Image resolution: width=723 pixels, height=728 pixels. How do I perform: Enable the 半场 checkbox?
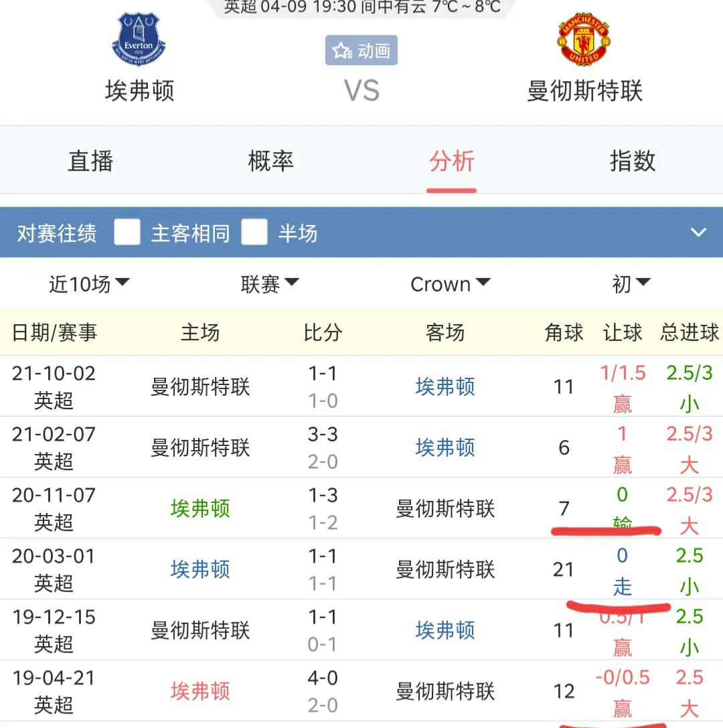pos(254,232)
